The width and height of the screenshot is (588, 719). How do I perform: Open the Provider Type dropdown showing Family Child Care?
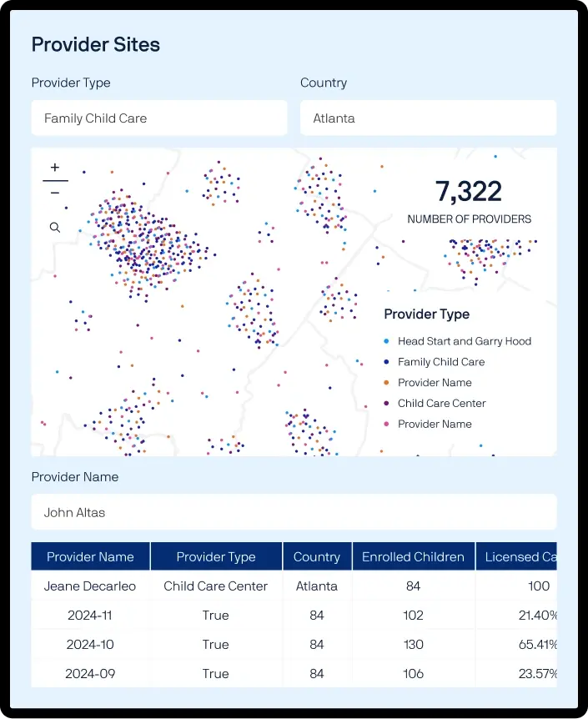tap(159, 118)
